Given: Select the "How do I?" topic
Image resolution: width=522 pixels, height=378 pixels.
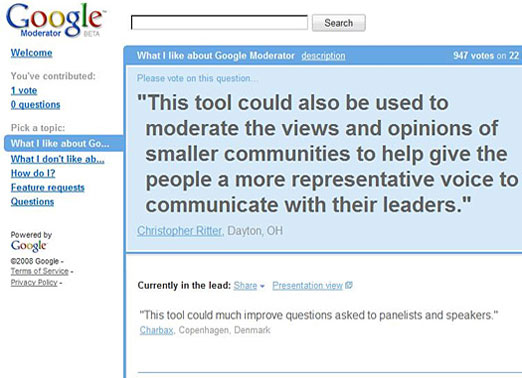Looking at the screenshot, I should 33,173.
